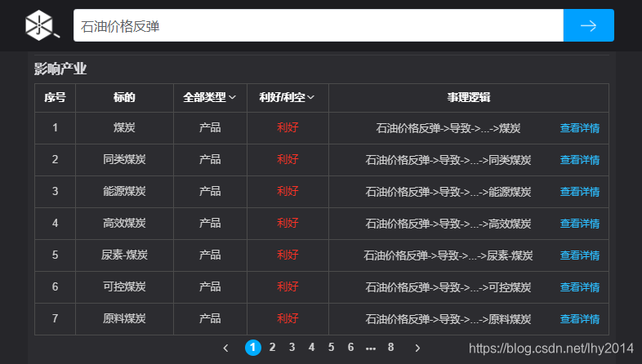Image resolution: width=642 pixels, height=364 pixels.
Task: Select the 高效煤炭 cell in 标的 column
Action: tap(124, 224)
